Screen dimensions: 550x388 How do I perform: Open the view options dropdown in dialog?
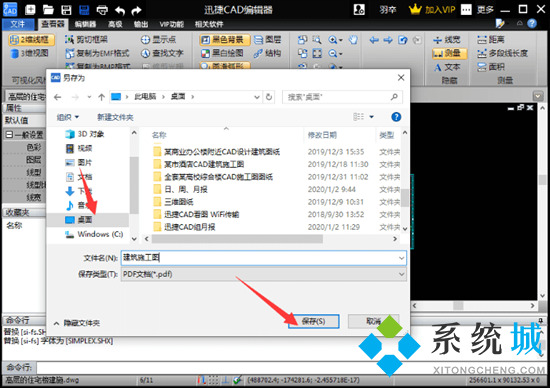[371, 117]
